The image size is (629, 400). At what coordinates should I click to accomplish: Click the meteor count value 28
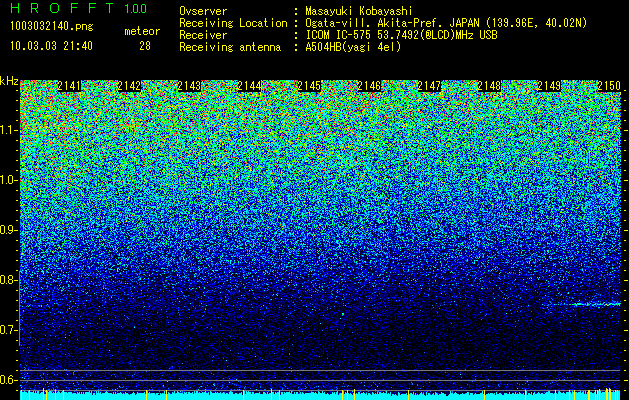145,46
